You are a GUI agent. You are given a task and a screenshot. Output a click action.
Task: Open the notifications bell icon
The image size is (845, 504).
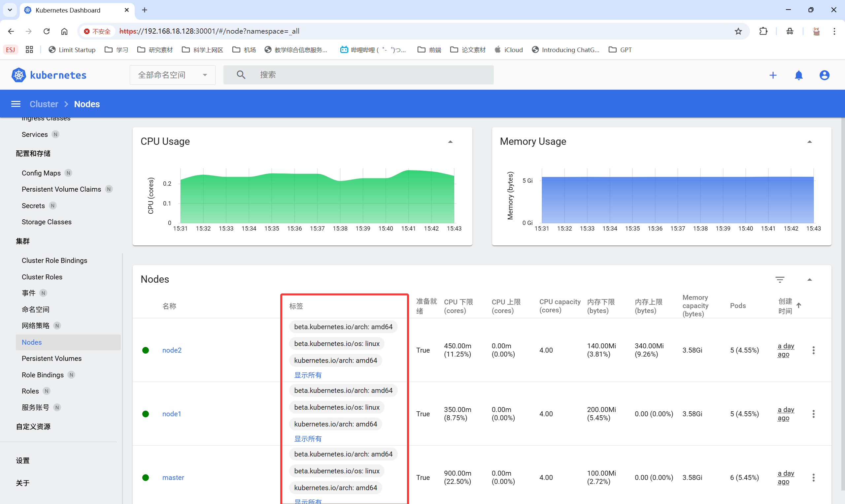coord(798,75)
